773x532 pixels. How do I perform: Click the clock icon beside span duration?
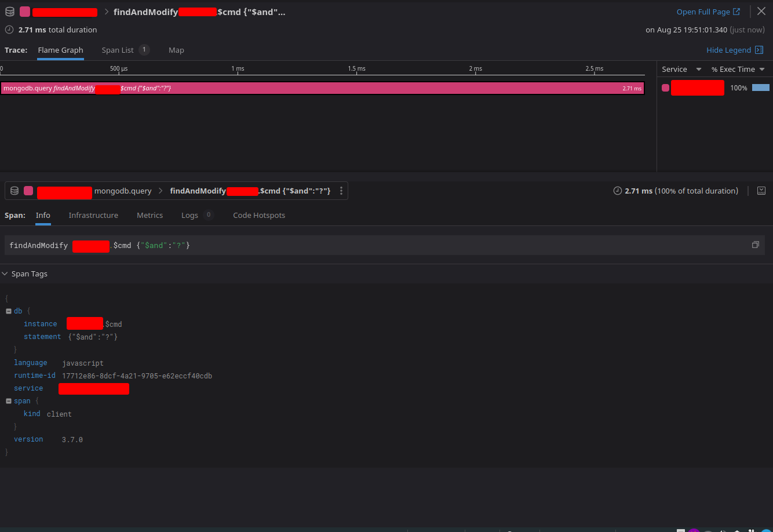coord(618,191)
